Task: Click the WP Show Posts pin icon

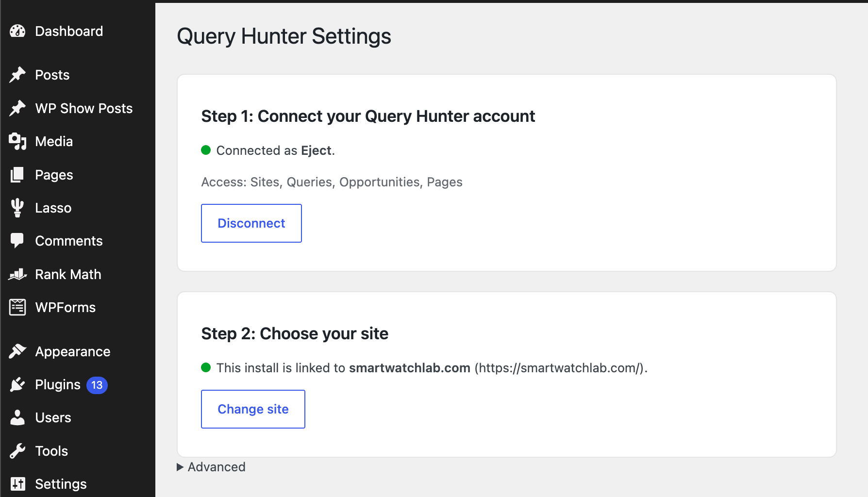Action: (x=17, y=108)
